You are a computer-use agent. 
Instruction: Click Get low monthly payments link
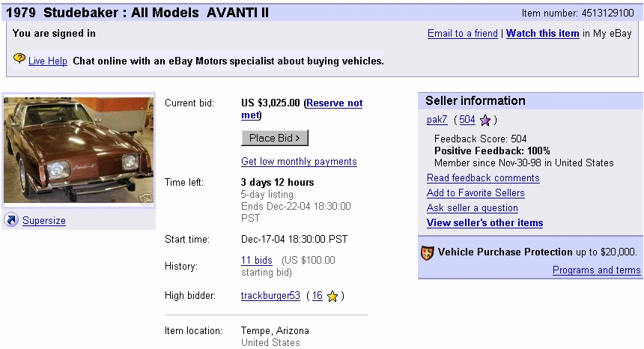299,162
